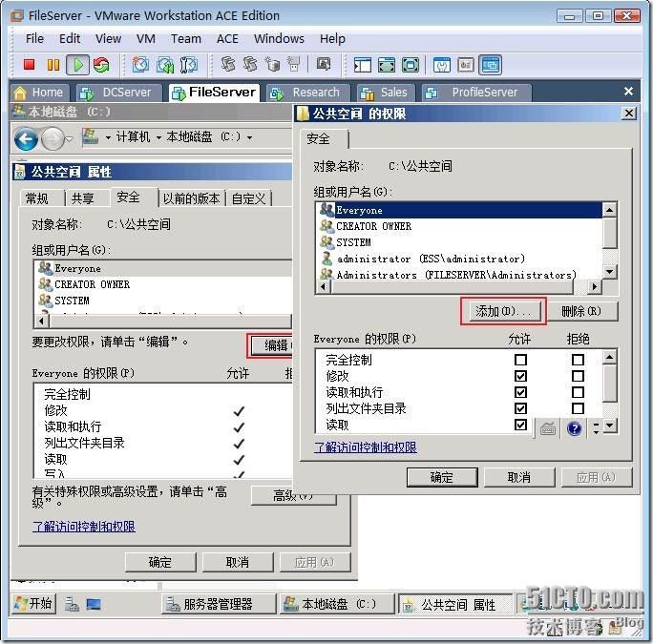Click the keyboard icon in the IME bar
The height and width of the screenshot is (644, 653).
point(548,428)
